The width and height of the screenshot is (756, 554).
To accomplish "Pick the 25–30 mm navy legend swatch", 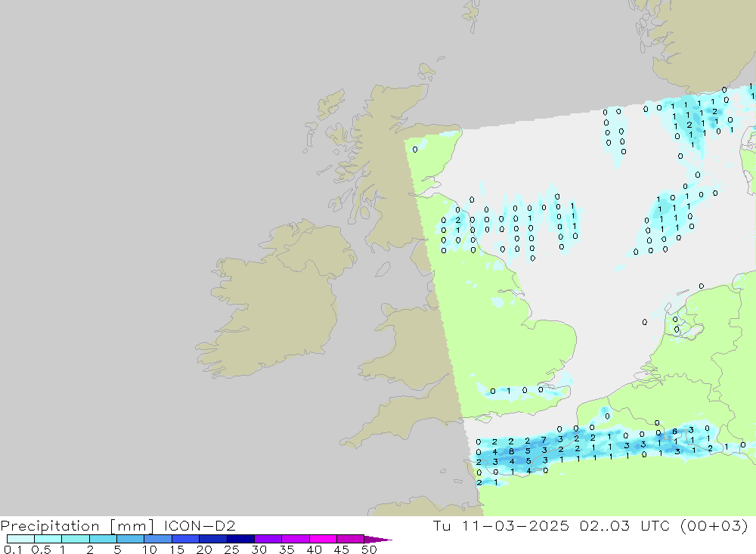I will (240, 539).
